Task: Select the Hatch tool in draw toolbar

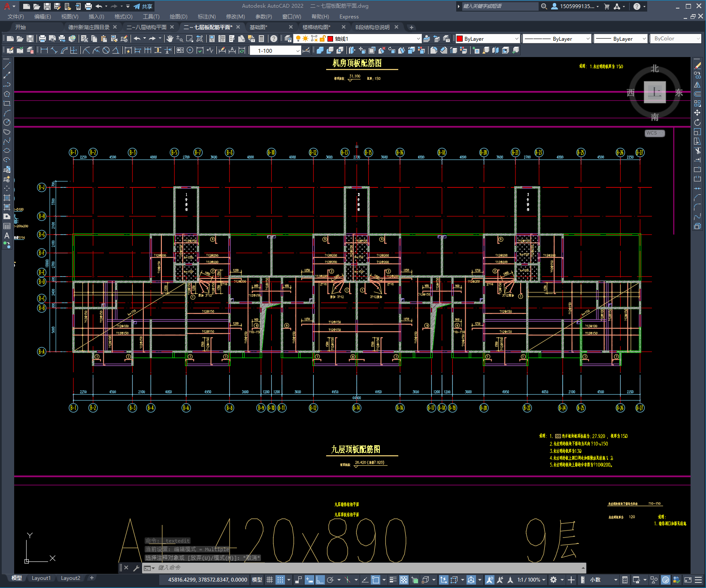Action: tap(7, 198)
